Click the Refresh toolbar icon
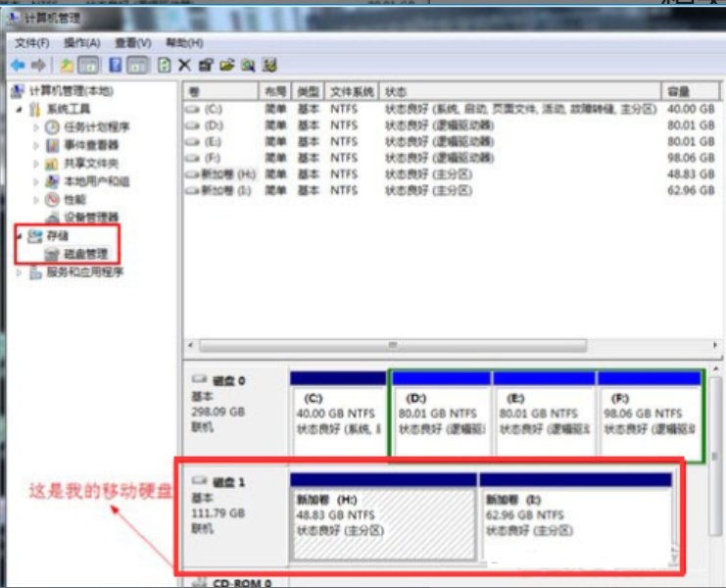This screenshot has height=588, width=726. click(x=164, y=66)
